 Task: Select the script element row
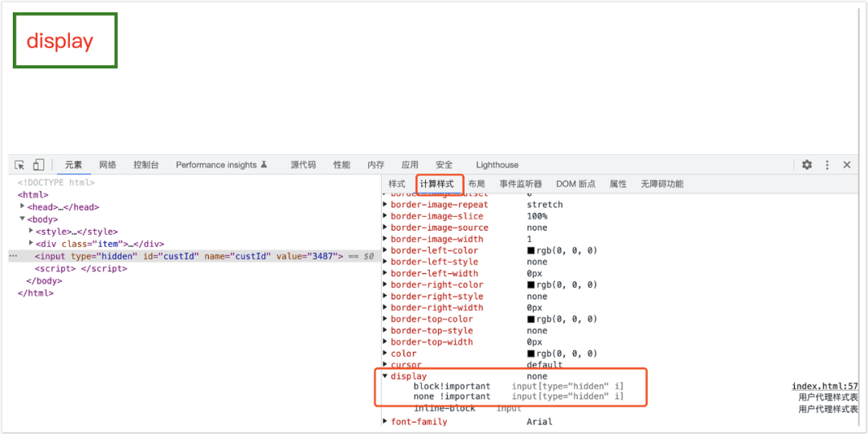tap(81, 268)
